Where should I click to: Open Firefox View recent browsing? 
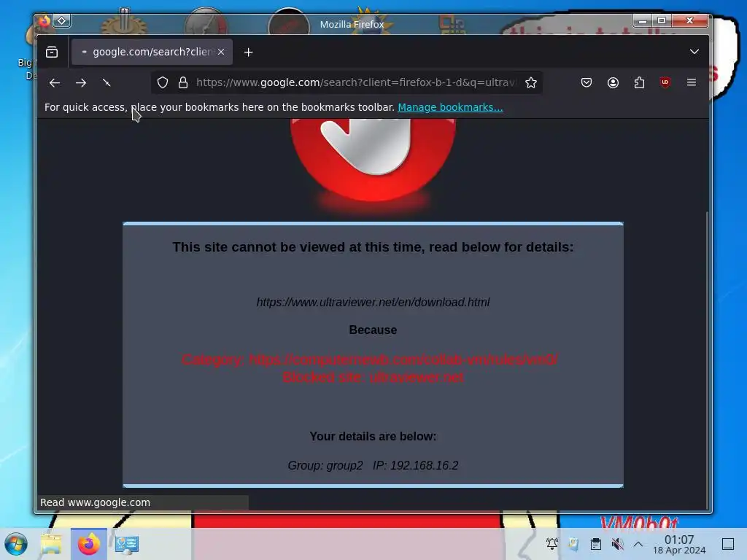click(52, 52)
